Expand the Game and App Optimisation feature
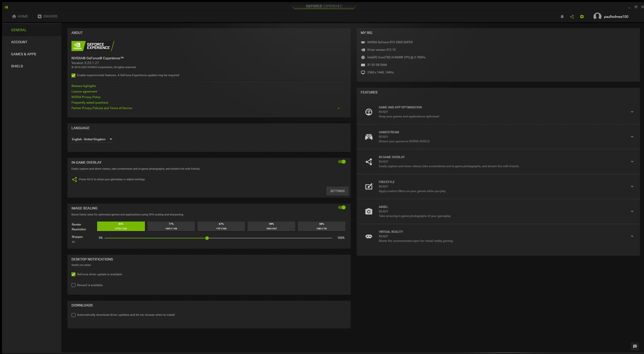The width and height of the screenshot is (644, 354). tap(632, 112)
